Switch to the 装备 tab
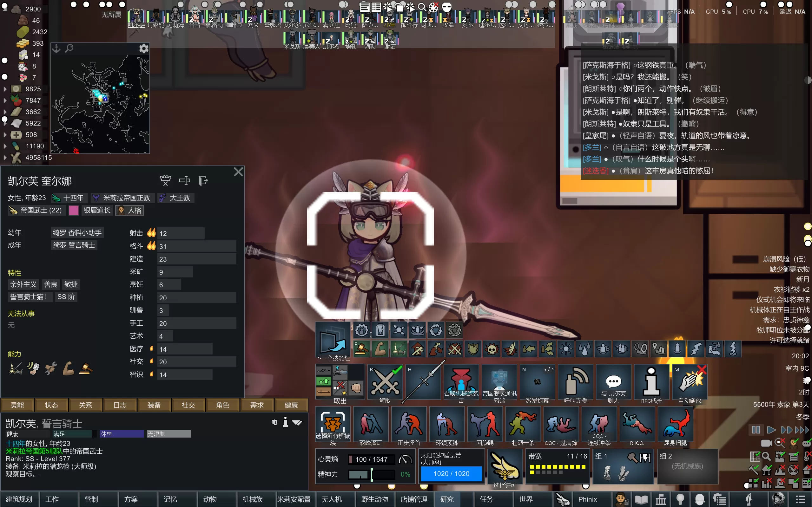The width and height of the screenshot is (812, 507). click(x=154, y=405)
